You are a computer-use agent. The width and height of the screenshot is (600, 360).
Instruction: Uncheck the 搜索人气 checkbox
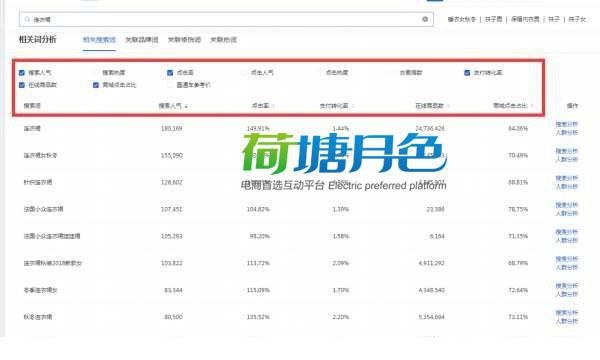point(22,73)
